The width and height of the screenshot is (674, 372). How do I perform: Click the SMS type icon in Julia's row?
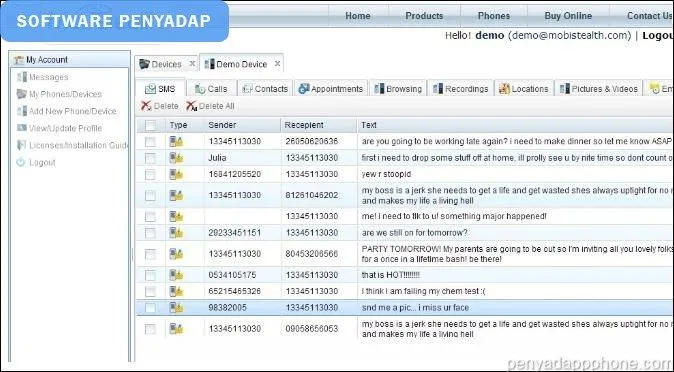point(176,158)
